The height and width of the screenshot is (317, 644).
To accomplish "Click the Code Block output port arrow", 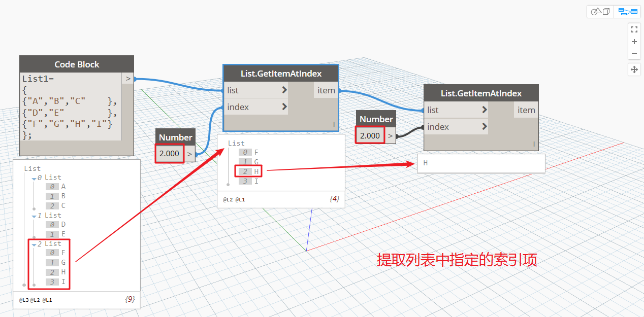I will pos(128,79).
